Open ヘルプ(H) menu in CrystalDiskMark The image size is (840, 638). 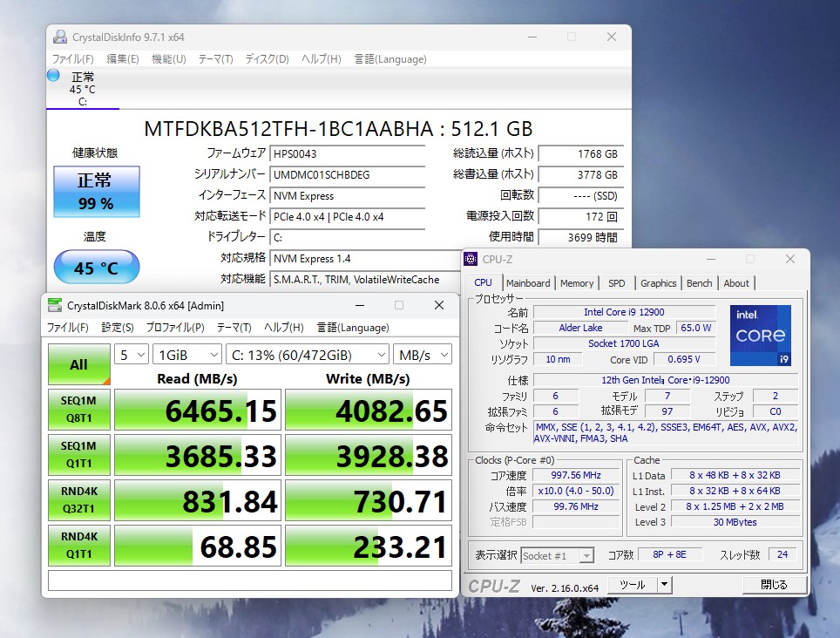pos(284,328)
